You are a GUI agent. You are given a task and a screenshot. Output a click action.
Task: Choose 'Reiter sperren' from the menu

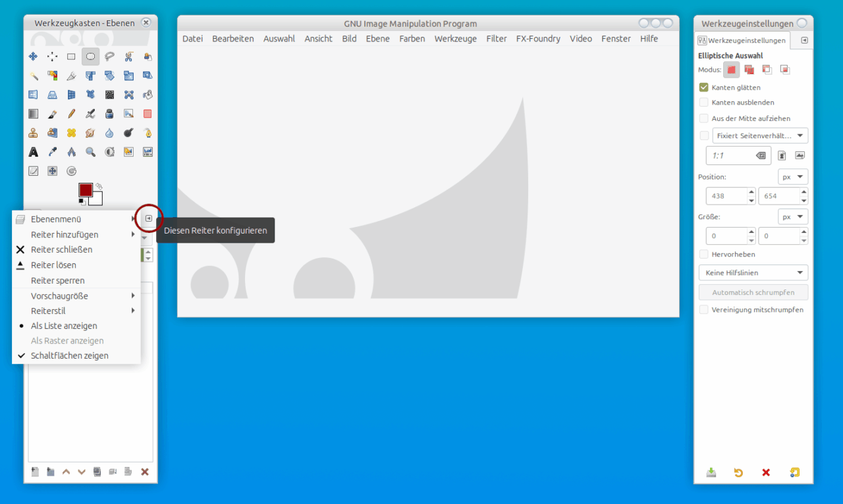[76, 280]
